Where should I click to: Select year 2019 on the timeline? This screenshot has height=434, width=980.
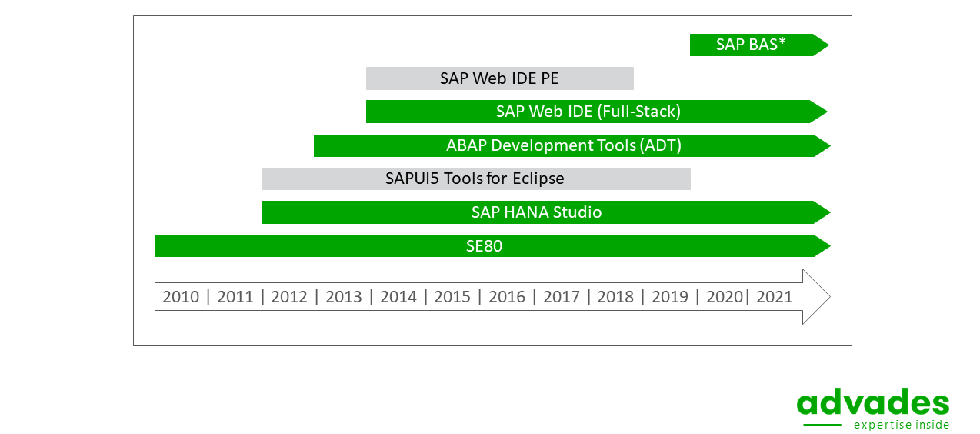pos(670,297)
